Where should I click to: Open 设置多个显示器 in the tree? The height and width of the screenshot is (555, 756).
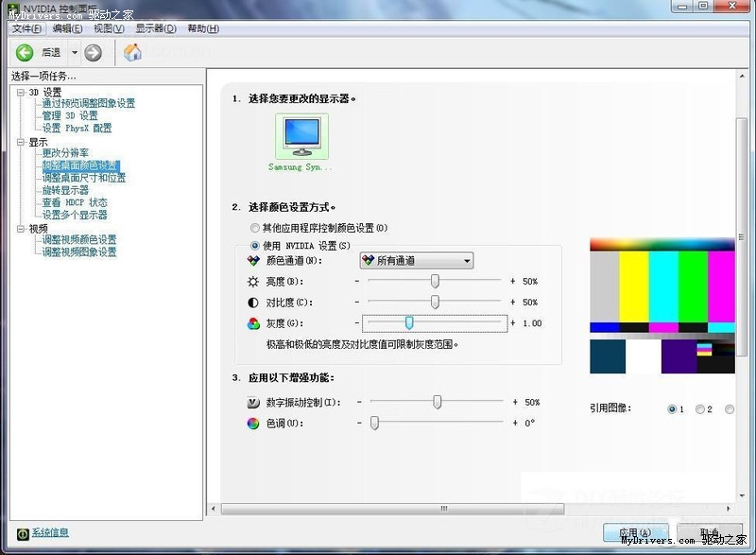pos(75,215)
